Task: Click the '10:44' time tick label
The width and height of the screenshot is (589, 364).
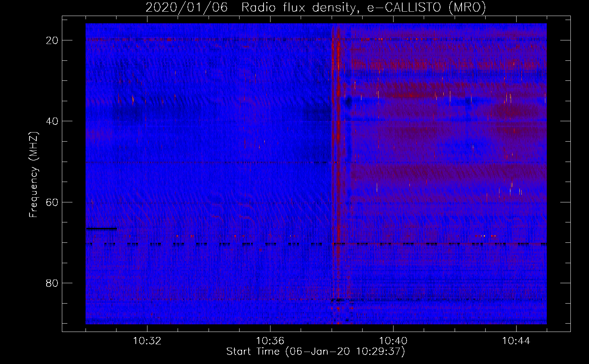Action: (516, 341)
